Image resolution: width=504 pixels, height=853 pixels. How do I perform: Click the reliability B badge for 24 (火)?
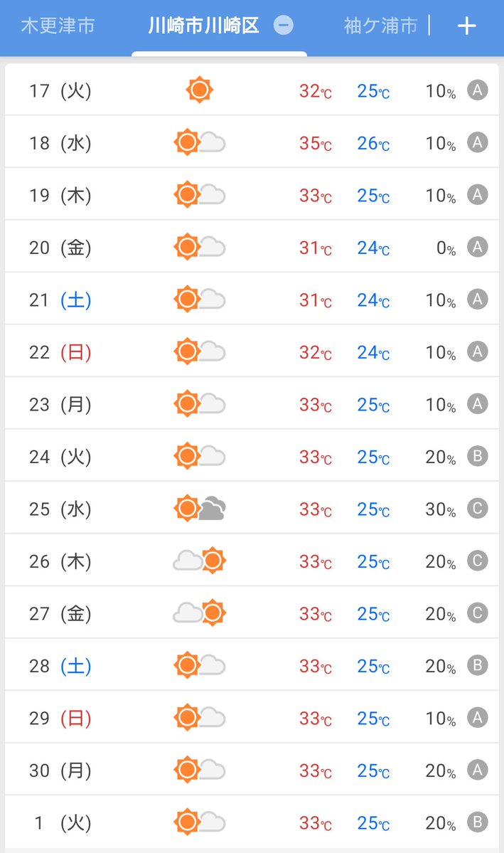point(478,456)
